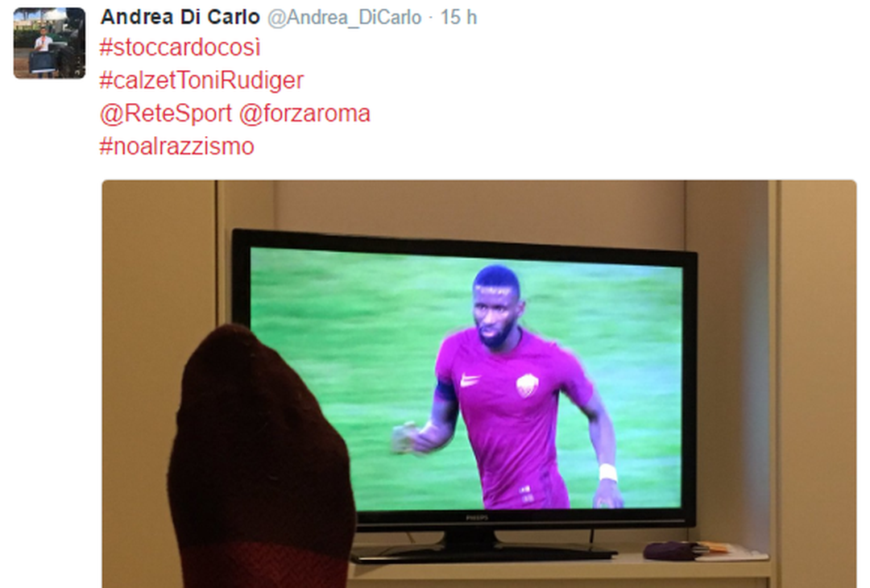Click the purple object on TV shelf
Screen dimensions: 870x588
670,551
